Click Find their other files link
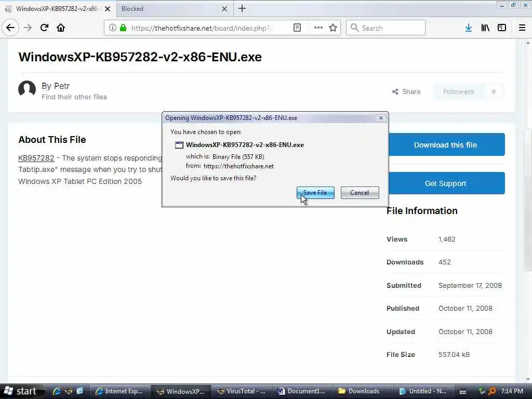Viewport: 532px width, 399px height. pyautogui.click(x=74, y=97)
